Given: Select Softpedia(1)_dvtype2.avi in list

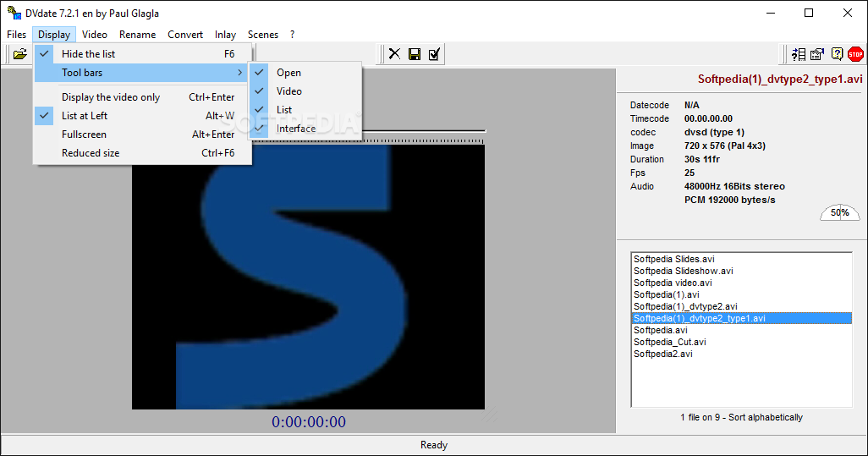Looking at the screenshot, I should pyautogui.click(x=741, y=306).
